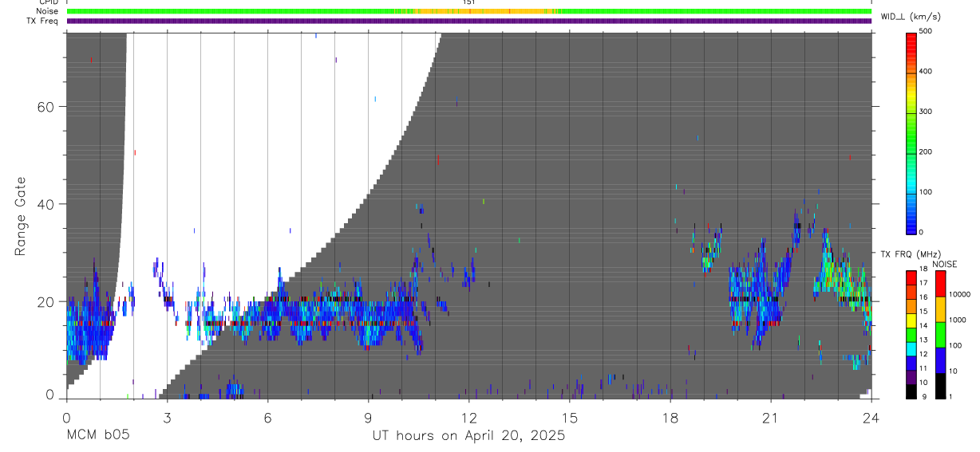
Task: Click the '15' label on TX FRQ scale
Action: [x=923, y=311]
